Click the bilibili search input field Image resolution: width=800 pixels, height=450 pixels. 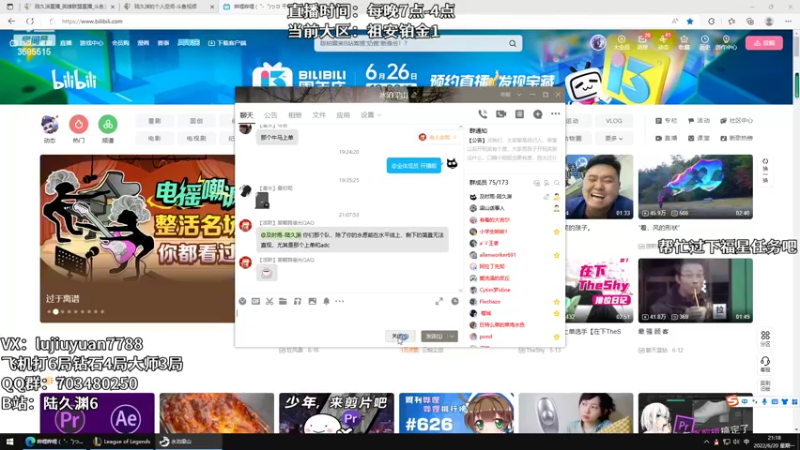click(411, 44)
